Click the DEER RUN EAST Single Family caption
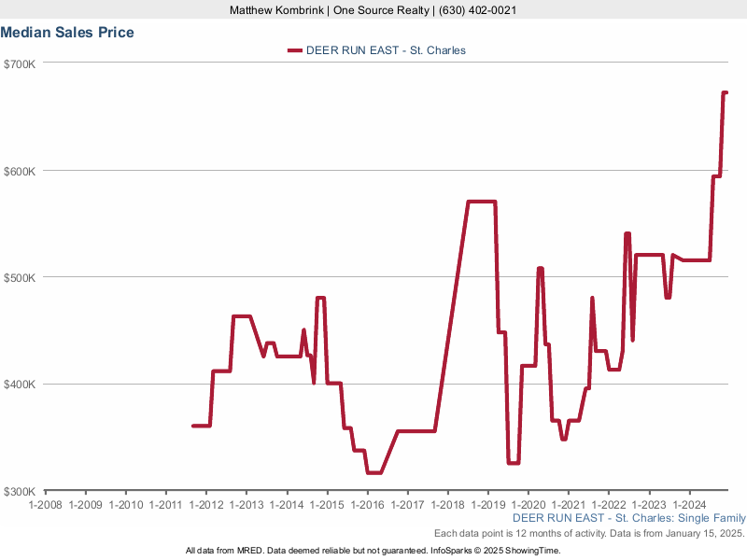The width and height of the screenshot is (747, 560). click(x=628, y=518)
